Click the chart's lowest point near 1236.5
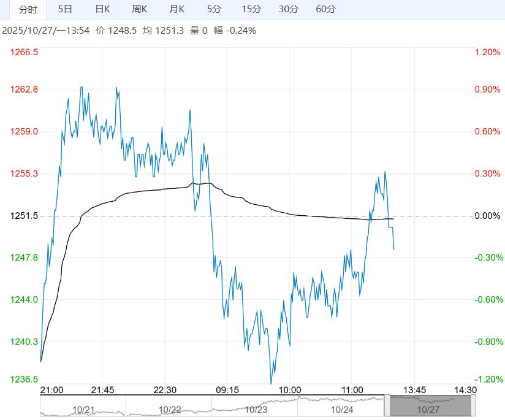This screenshot has height=420, width=505. (271, 383)
